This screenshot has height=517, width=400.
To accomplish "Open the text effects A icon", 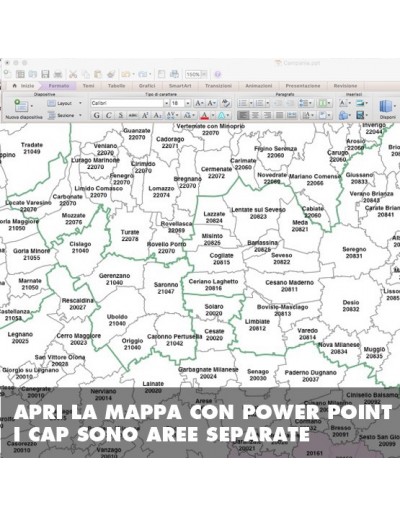I will 224,115.
